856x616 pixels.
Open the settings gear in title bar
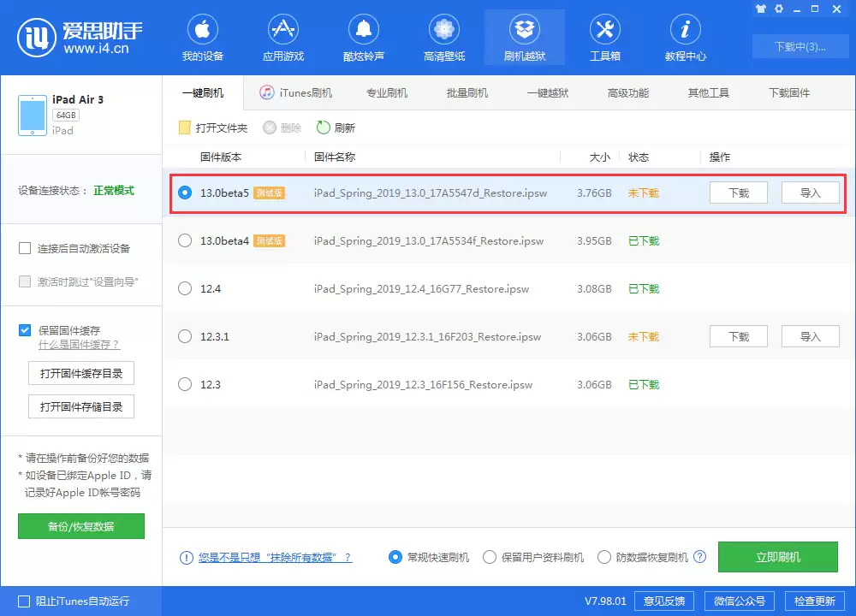pos(778,9)
